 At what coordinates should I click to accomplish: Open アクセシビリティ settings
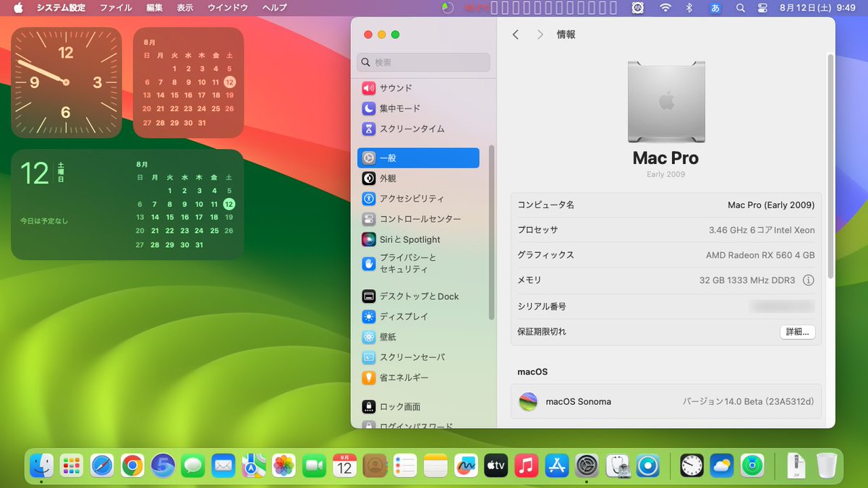pyautogui.click(x=418, y=198)
